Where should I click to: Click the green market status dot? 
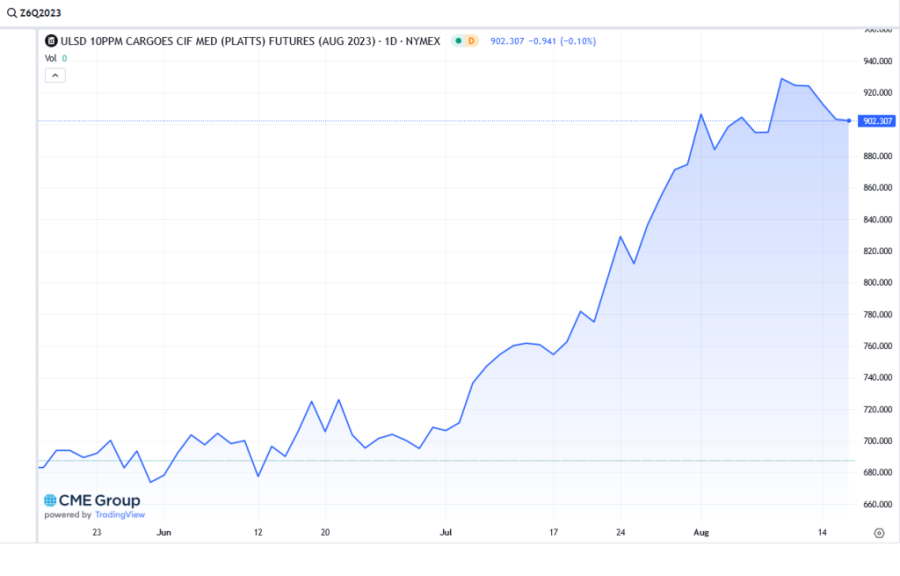(458, 41)
